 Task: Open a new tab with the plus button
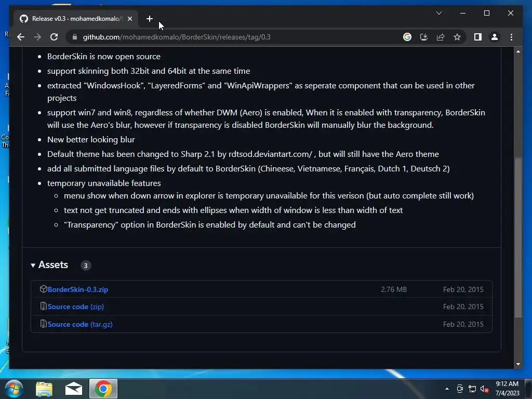click(x=150, y=19)
